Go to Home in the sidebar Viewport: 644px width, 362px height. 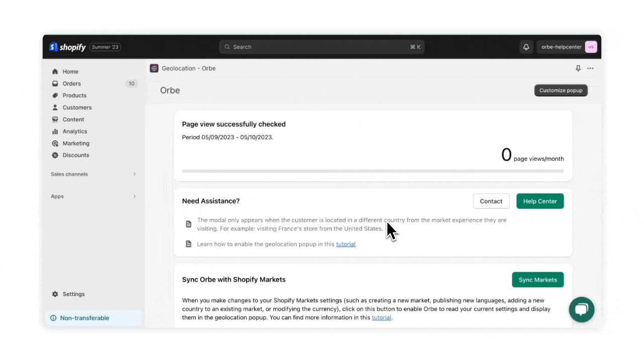pyautogui.click(x=70, y=71)
